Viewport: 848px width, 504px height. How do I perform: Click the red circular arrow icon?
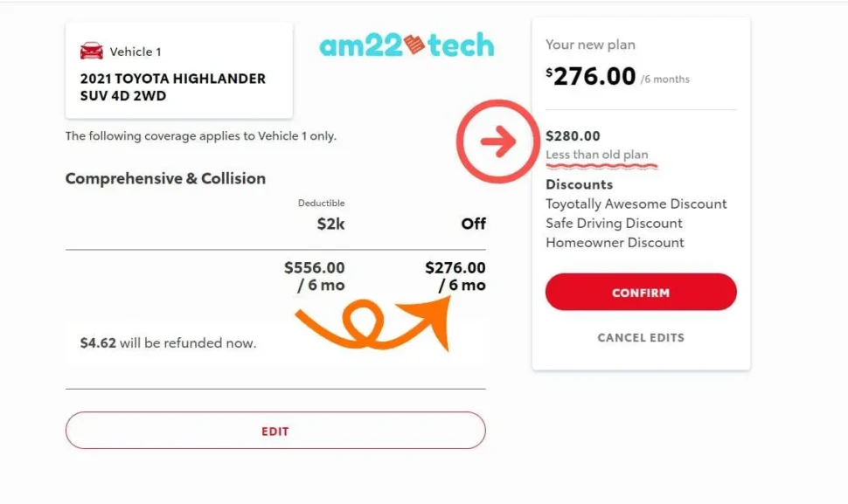tap(497, 142)
